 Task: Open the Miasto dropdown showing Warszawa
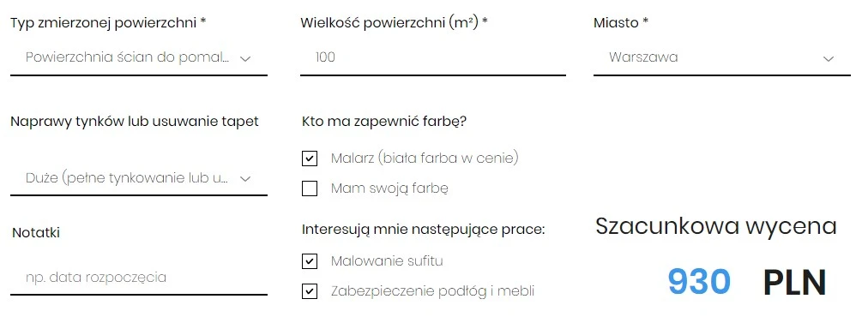coord(722,57)
